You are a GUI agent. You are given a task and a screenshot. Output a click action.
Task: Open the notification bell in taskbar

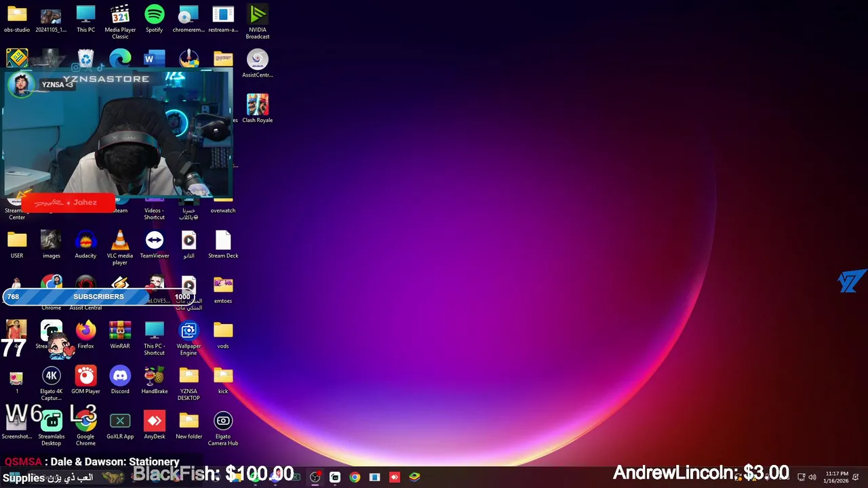tap(856, 477)
